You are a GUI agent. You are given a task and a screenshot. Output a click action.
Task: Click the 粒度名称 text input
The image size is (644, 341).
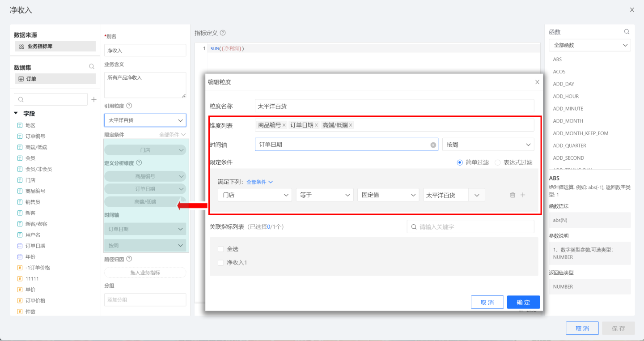click(x=394, y=106)
